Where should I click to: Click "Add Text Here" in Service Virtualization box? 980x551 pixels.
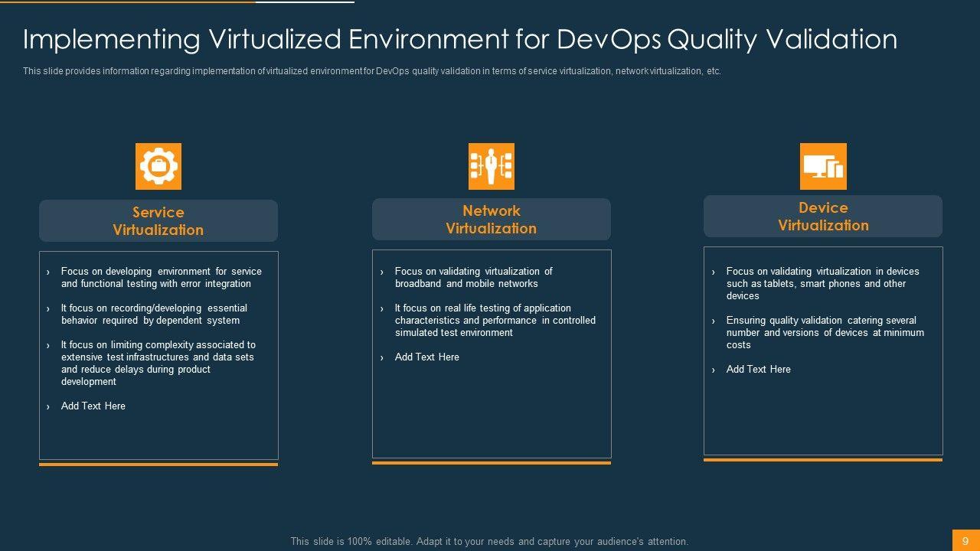pos(93,406)
